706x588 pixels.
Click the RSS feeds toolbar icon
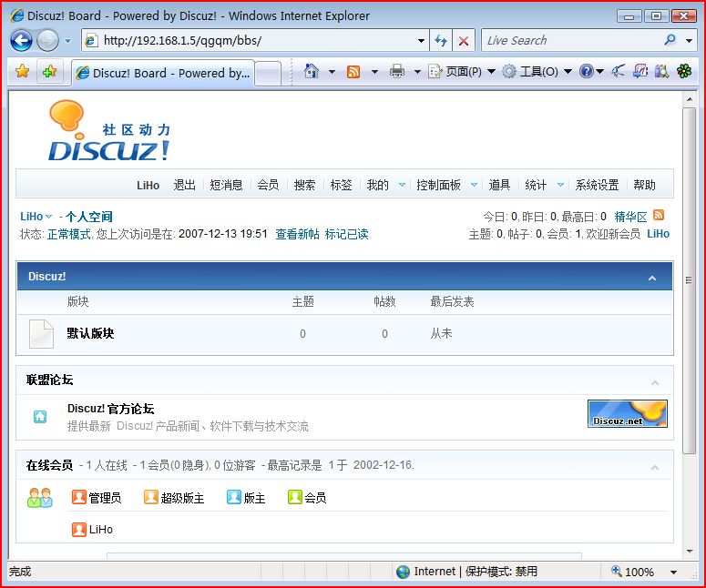coord(353,72)
